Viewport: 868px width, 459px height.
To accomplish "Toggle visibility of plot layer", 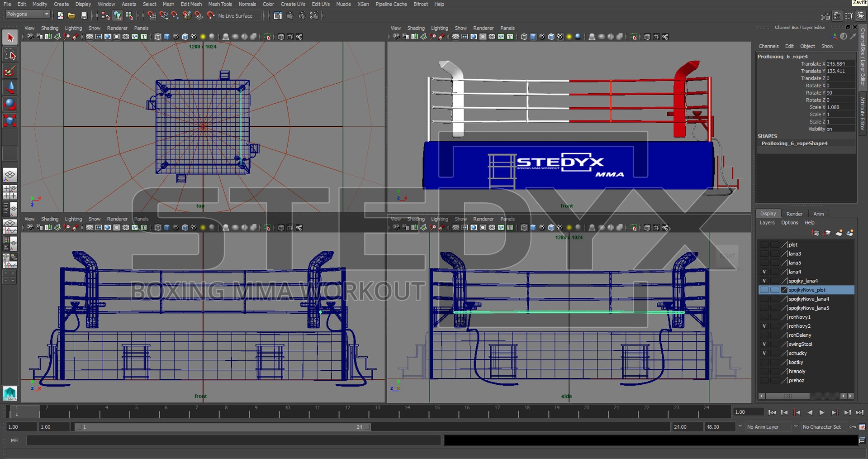I will 764,244.
